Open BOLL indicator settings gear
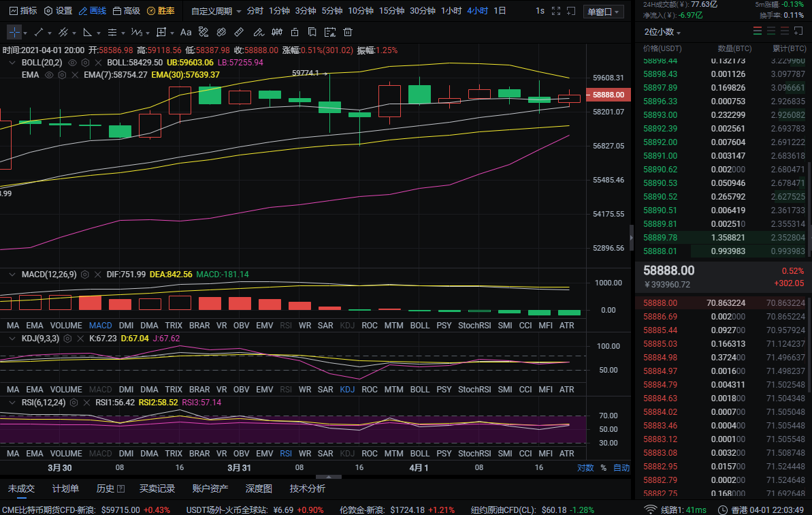 coord(86,62)
